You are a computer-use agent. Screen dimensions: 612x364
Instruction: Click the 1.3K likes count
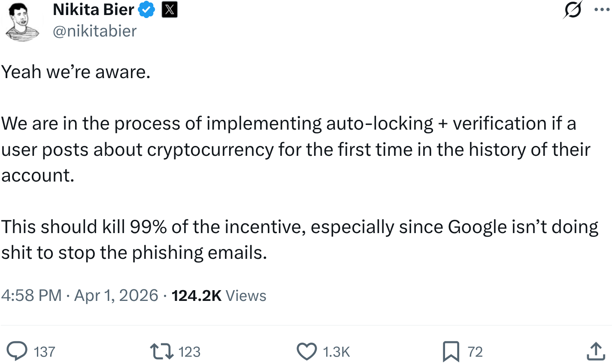pyautogui.click(x=336, y=352)
